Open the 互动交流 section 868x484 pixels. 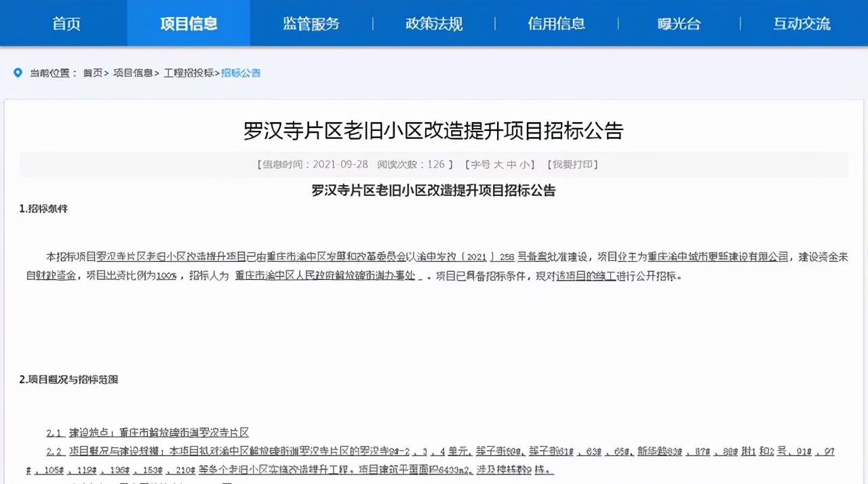[x=802, y=23]
